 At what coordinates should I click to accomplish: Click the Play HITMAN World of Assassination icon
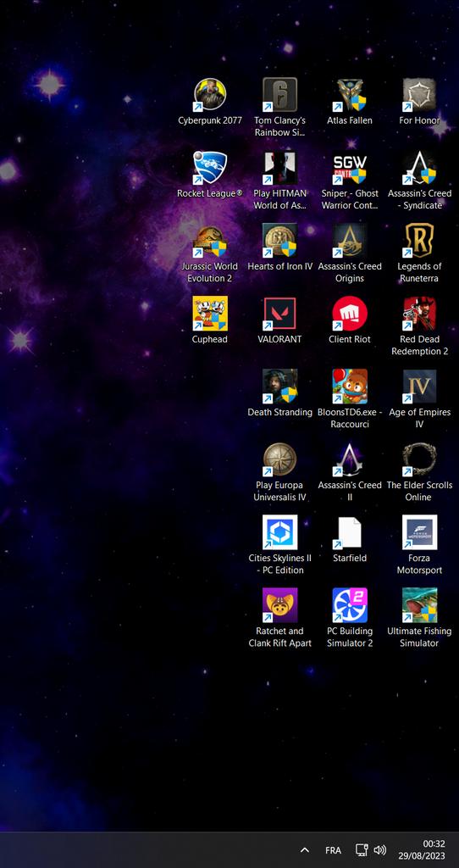(279, 168)
